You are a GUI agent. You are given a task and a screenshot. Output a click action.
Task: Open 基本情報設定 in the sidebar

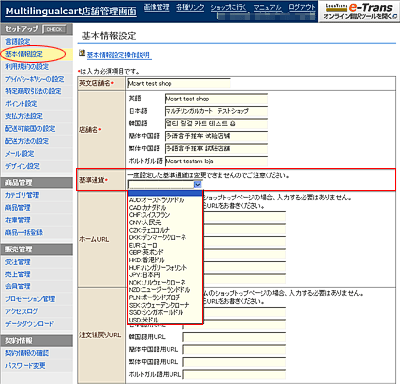point(24,54)
